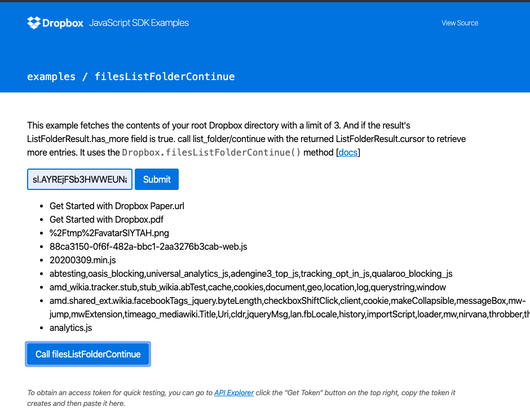Focus the access token input field
Viewport: 530px width, 420px height.
point(79,179)
